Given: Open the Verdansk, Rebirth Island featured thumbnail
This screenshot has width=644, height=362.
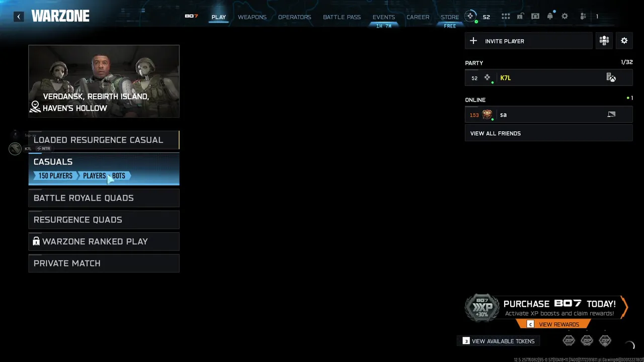Looking at the screenshot, I should click(104, 81).
